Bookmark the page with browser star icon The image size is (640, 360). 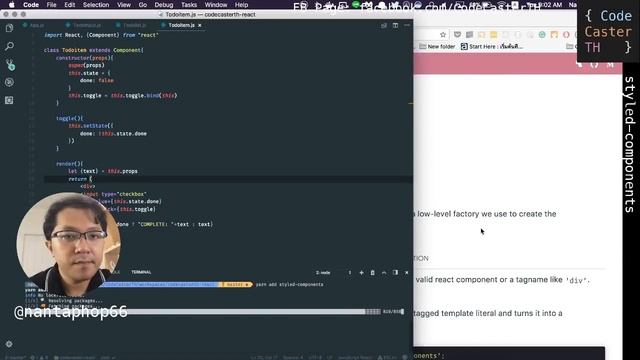(x=443, y=35)
